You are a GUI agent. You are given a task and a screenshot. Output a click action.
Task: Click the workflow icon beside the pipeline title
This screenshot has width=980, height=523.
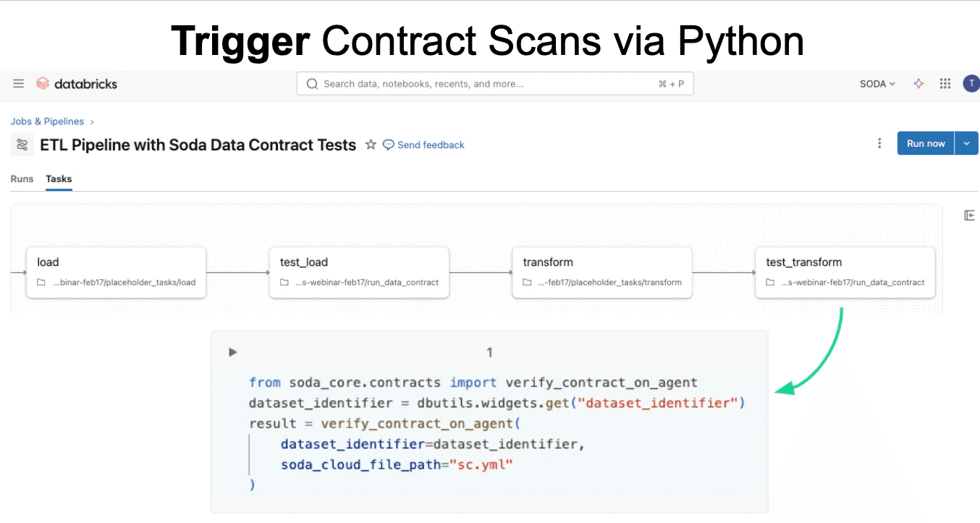pos(22,145)
